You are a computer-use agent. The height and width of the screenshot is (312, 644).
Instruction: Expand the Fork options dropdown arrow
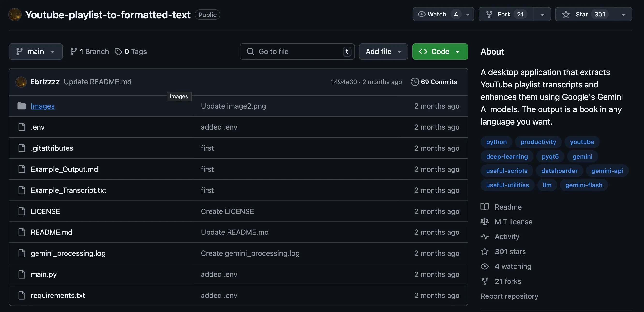tap(542, 15)
